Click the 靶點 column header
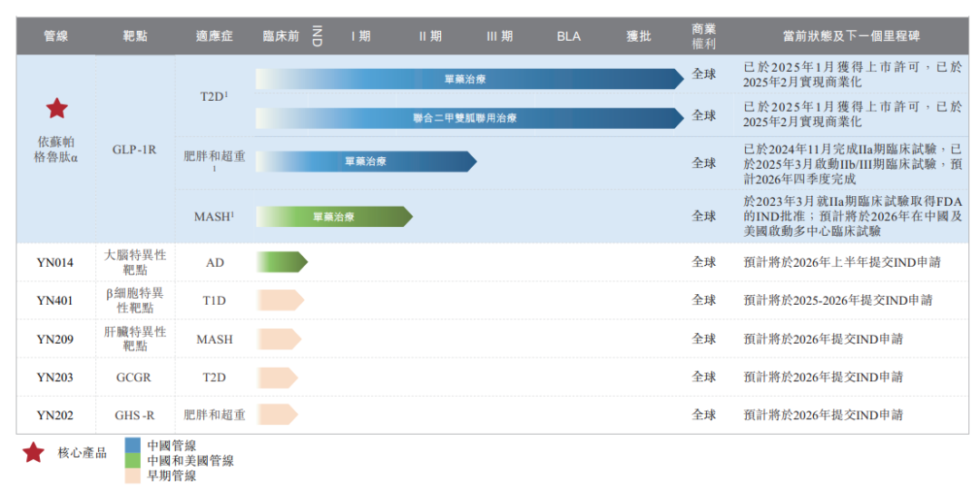 135,36
